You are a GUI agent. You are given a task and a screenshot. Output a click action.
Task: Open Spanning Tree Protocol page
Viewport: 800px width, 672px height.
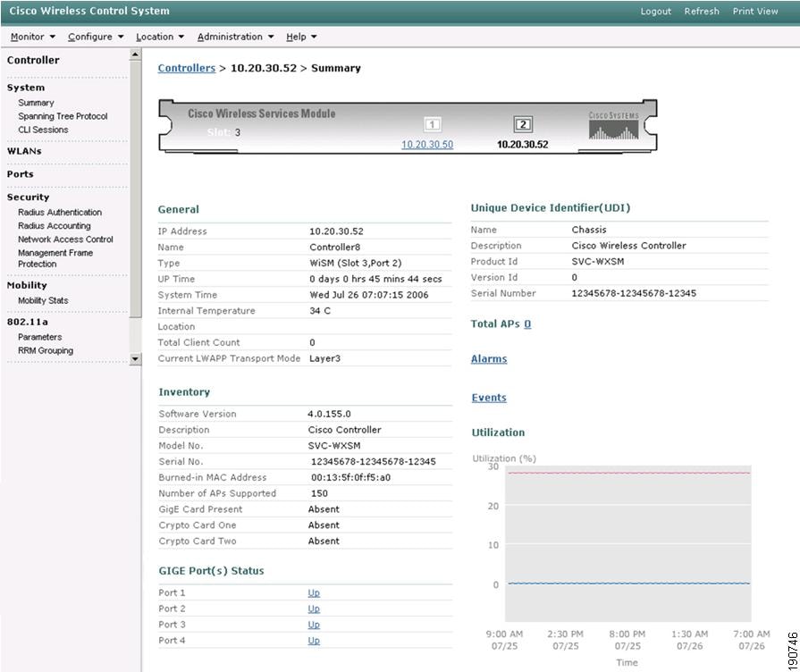tap(63, 116)
